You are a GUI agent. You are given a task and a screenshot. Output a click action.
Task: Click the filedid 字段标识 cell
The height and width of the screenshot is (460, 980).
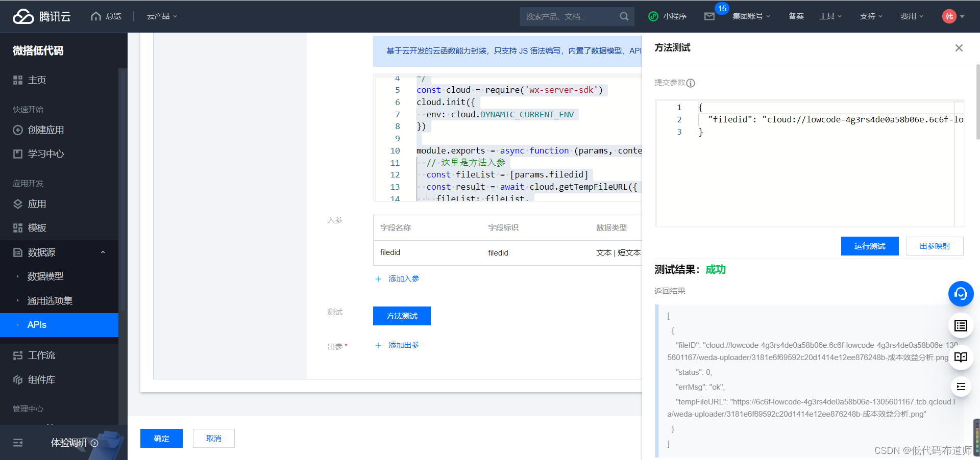[x=498, y=253]
